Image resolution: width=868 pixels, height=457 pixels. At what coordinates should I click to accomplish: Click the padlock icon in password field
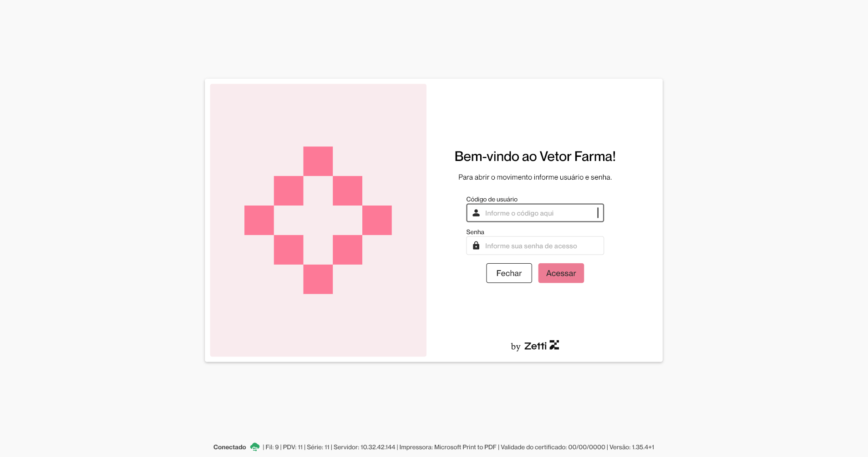point(476,246)
